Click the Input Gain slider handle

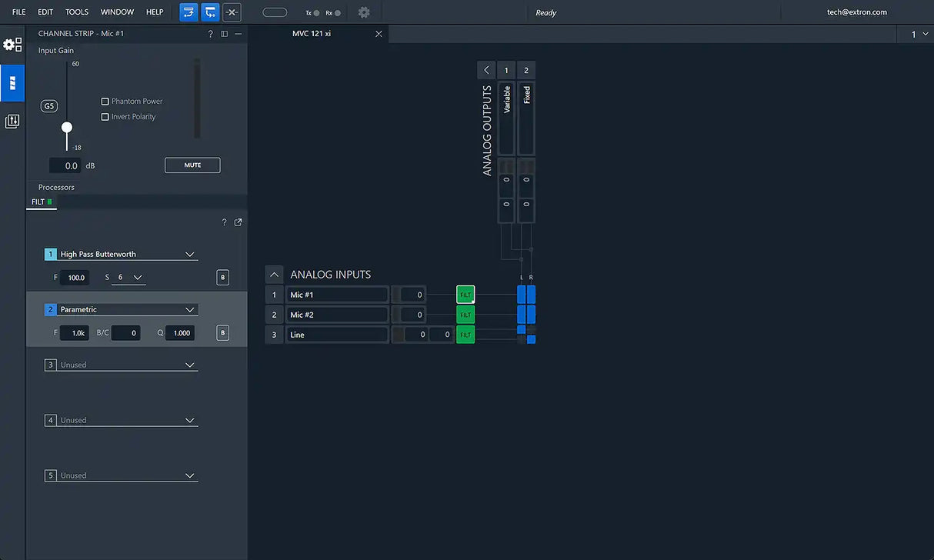pos(67,128)
